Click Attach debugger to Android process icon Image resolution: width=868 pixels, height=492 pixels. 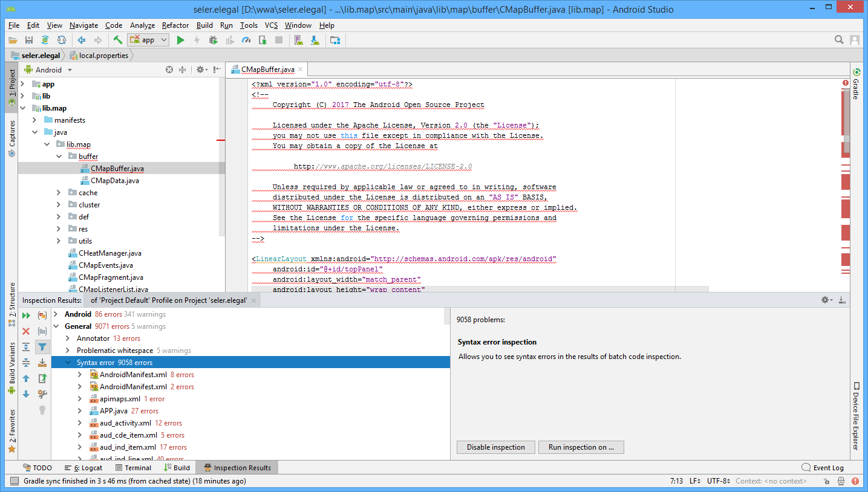[x=263, y=40]
